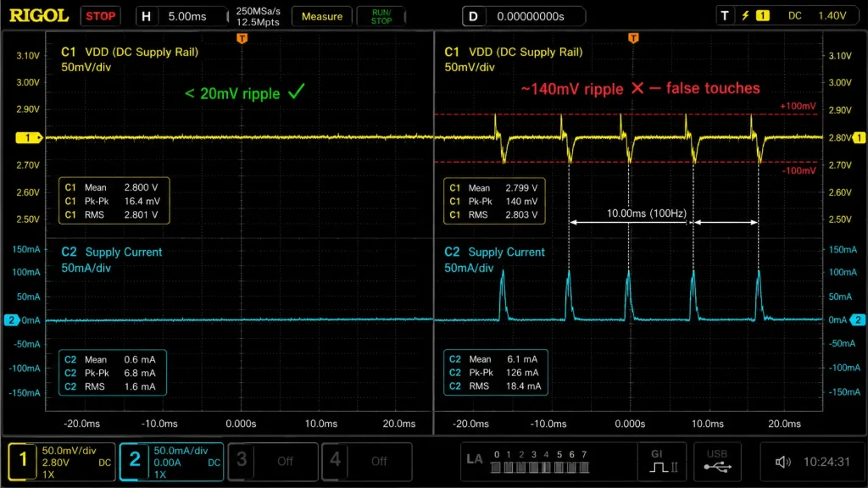Click the right channel 1 level marker

[x=860, y=137]
